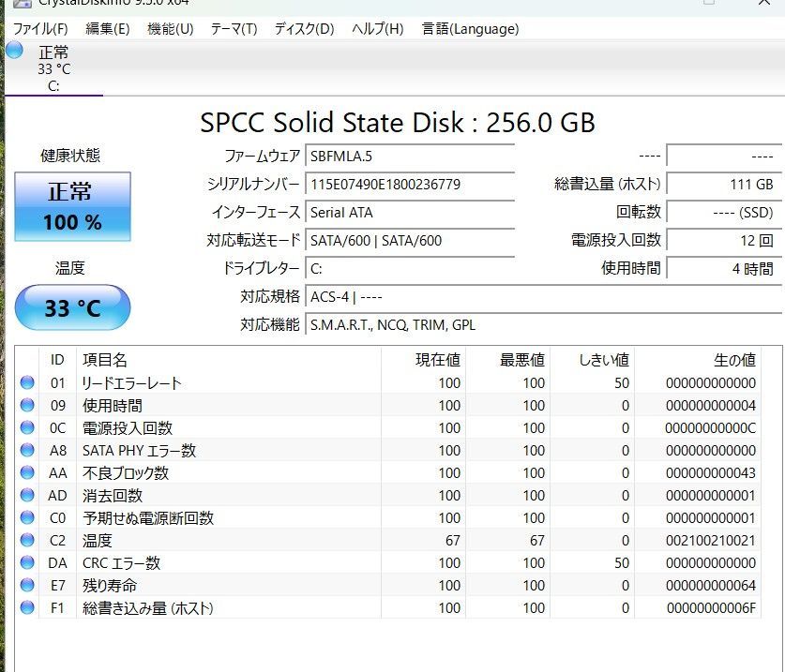Viewport: 785px width, 672px height.
Task: Click the blue status icon for ID DA
Action: pos(27,563)
